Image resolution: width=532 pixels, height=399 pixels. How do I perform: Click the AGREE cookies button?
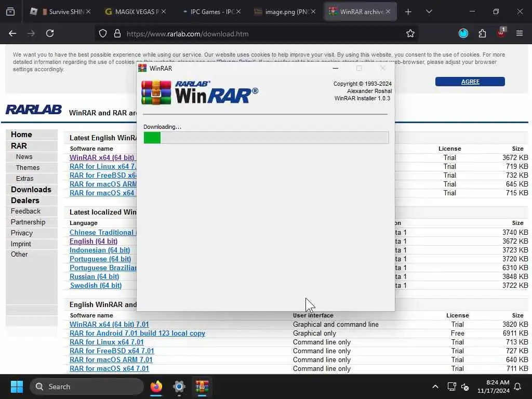click(470, 82)
